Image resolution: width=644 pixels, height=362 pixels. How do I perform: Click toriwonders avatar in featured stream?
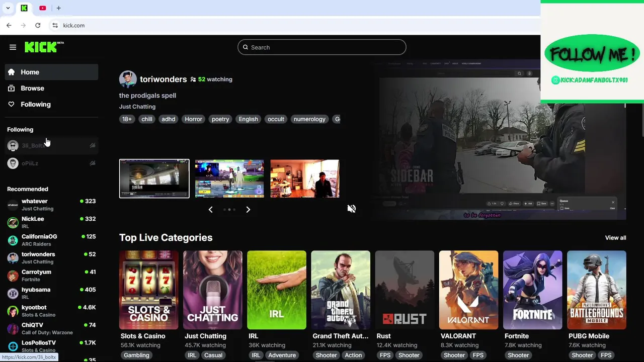click(x=128, y=79)
